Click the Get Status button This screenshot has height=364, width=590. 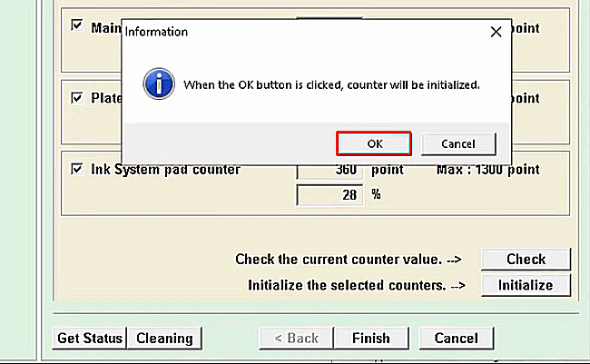[x=89, y=338]
